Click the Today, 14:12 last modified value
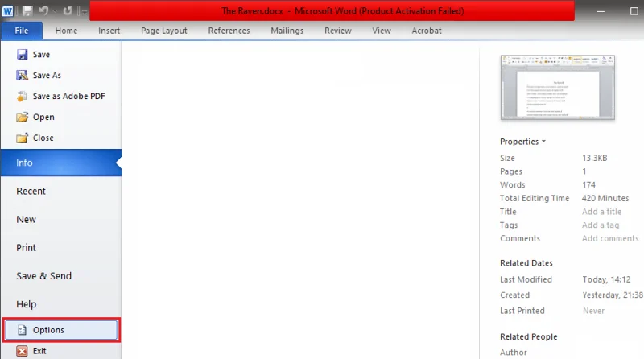This screenshot has width=644, height=359. [x=606, y=280]
